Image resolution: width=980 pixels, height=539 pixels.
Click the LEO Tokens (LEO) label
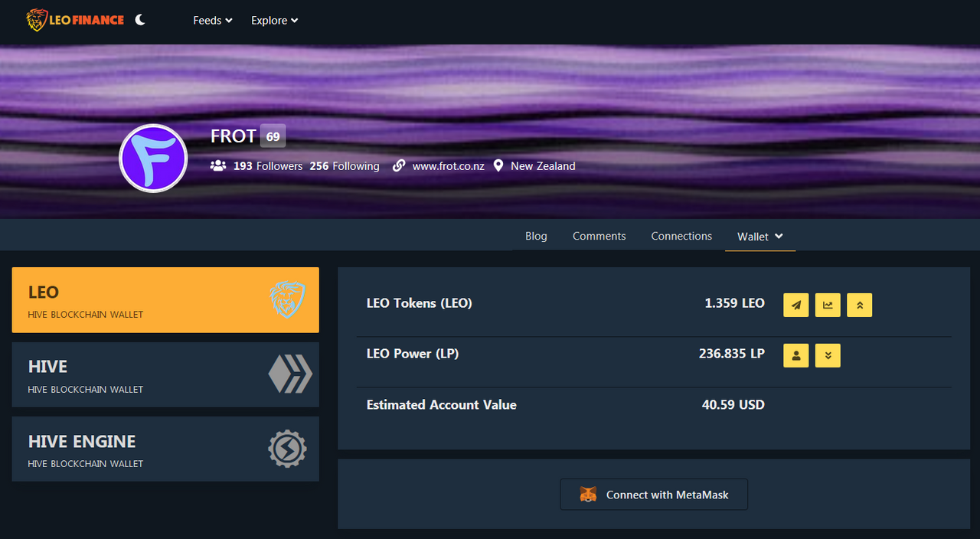[x=420, y=303]
